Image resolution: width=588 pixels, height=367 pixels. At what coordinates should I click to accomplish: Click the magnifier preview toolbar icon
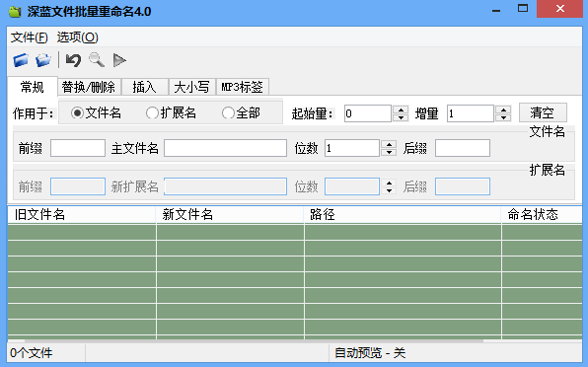pos(97,60)
